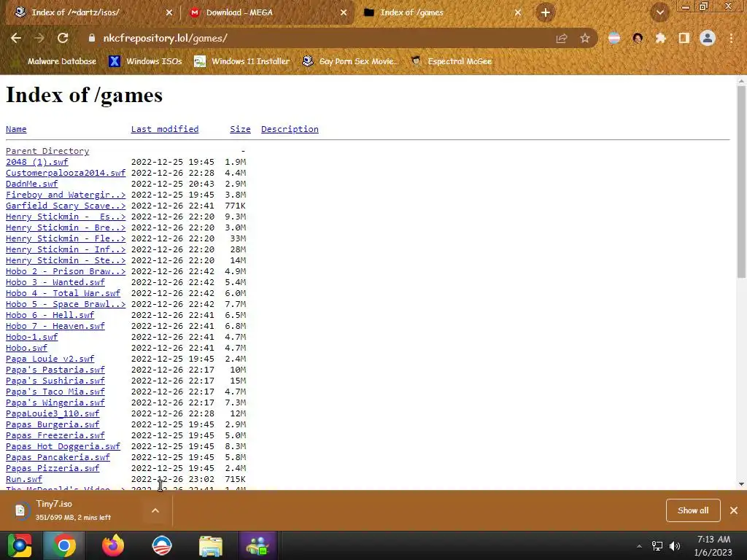
Task: Open Chrome three-dot menu
Action: coord(731,38)
